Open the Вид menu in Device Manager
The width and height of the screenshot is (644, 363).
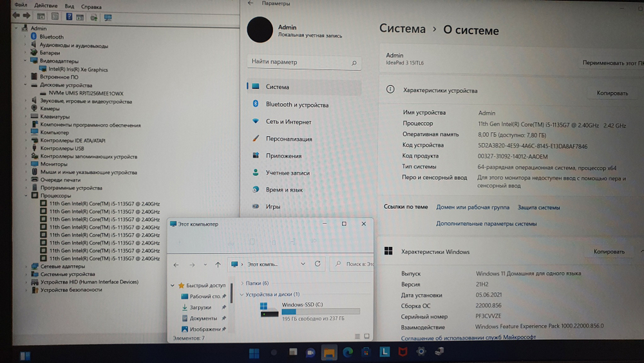[69, 6]
